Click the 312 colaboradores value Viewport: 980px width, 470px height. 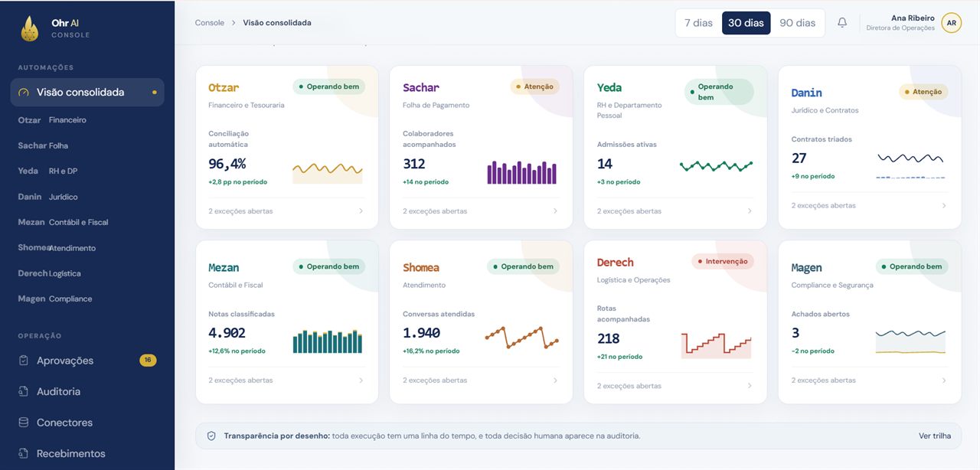pos(414,164)
